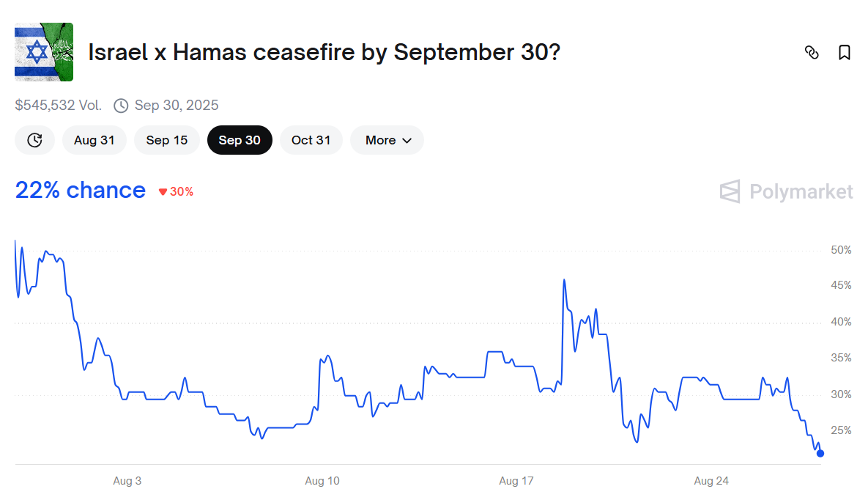Click the market title heading
Image resolution: width=868 pixels, height=500 pixels.
pos(324,52)
